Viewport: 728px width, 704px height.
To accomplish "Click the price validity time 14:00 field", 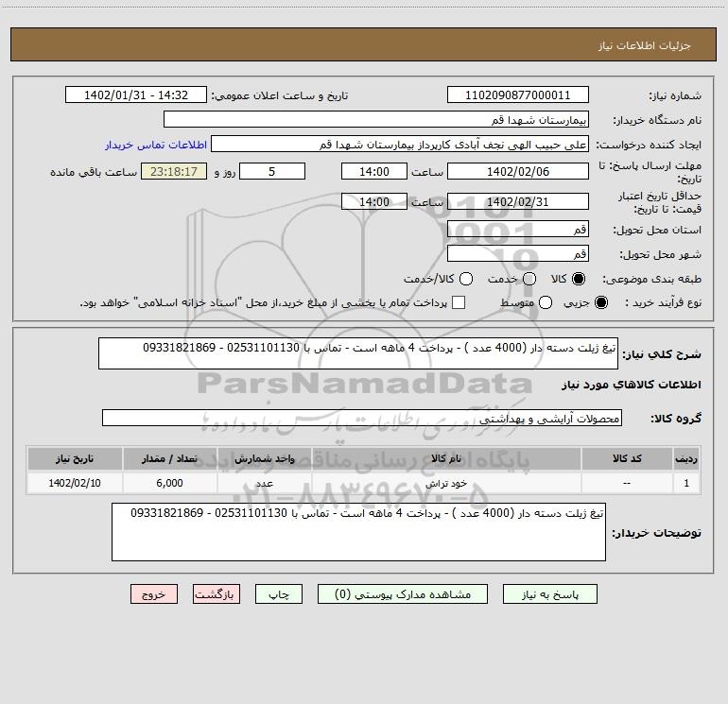I will tap(374, 201).
